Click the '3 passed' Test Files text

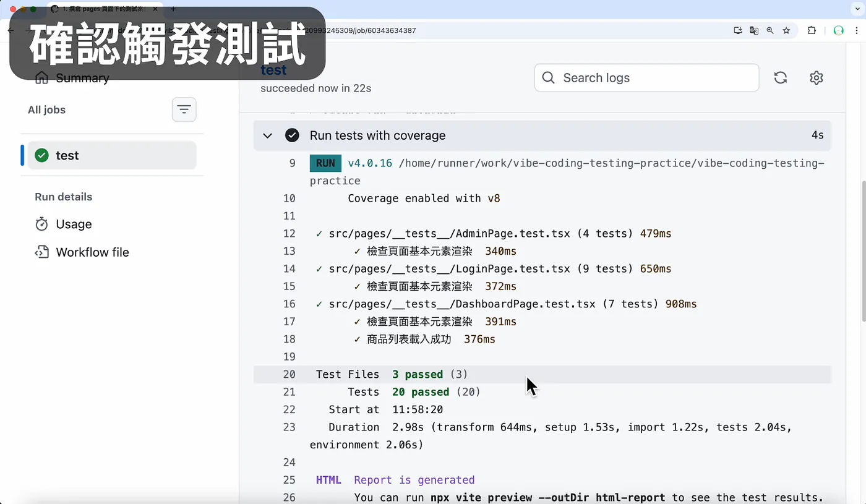pos(418,374)
